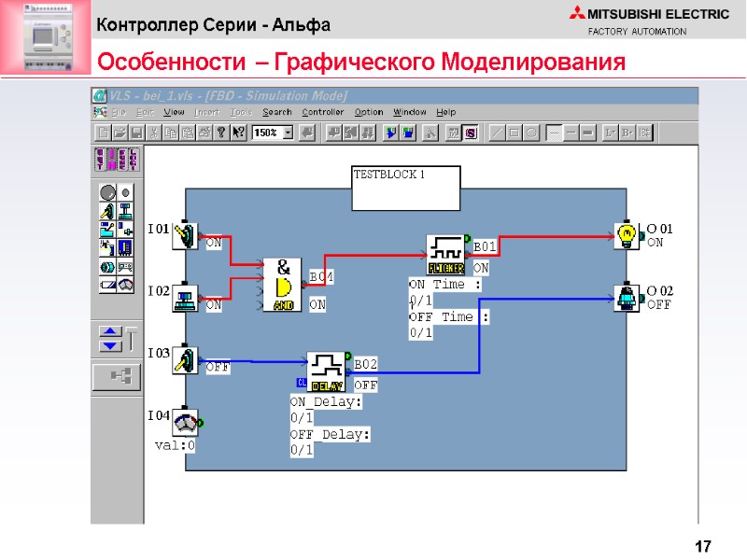
Task: Pick the analog gauge palette icon
Action: (125, 285)
